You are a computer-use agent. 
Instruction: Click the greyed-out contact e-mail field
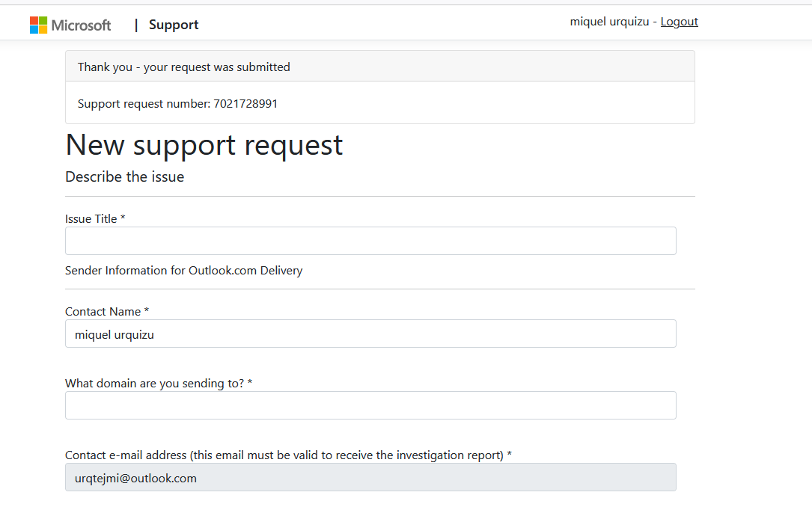point(370,477)
